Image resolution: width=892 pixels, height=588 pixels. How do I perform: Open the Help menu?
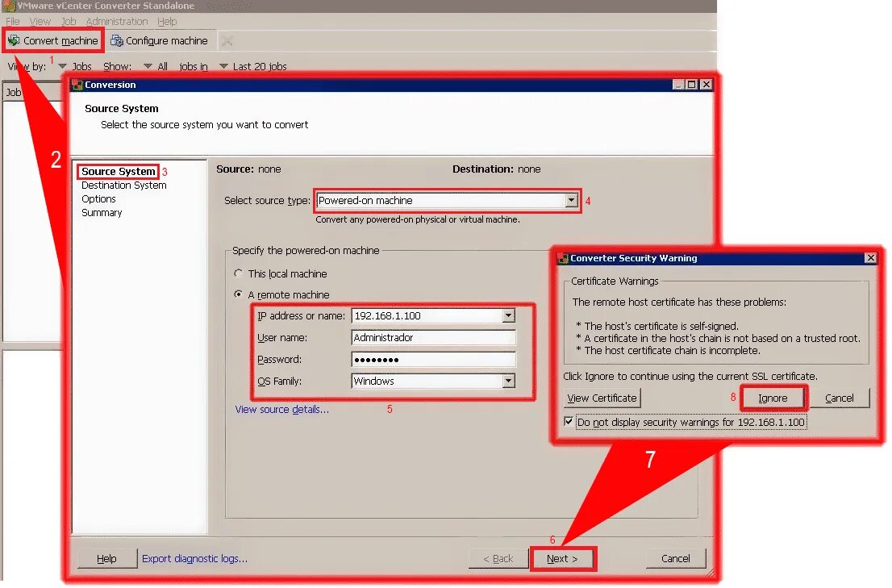pos(167,22)
